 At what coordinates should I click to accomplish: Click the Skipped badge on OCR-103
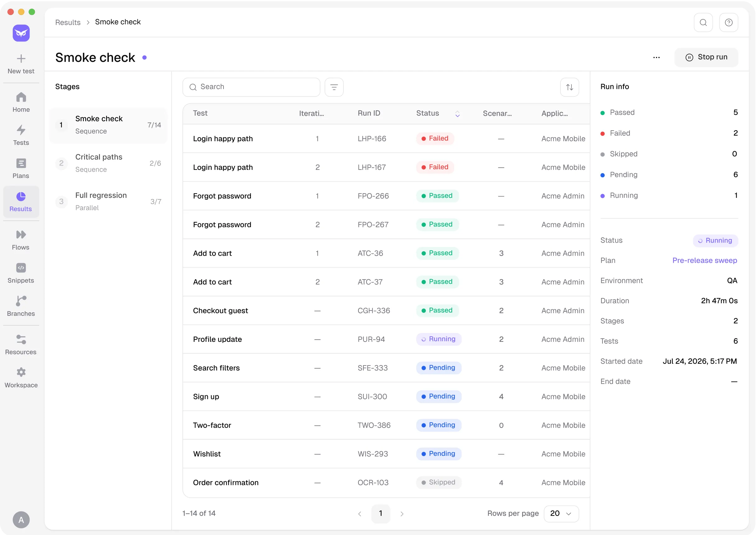[x=439, y=482]
